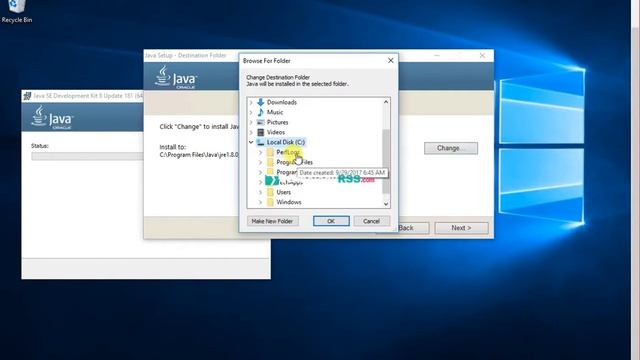
Task: Click the folder tree scrollbar thumb
Action: coord(386,161)
